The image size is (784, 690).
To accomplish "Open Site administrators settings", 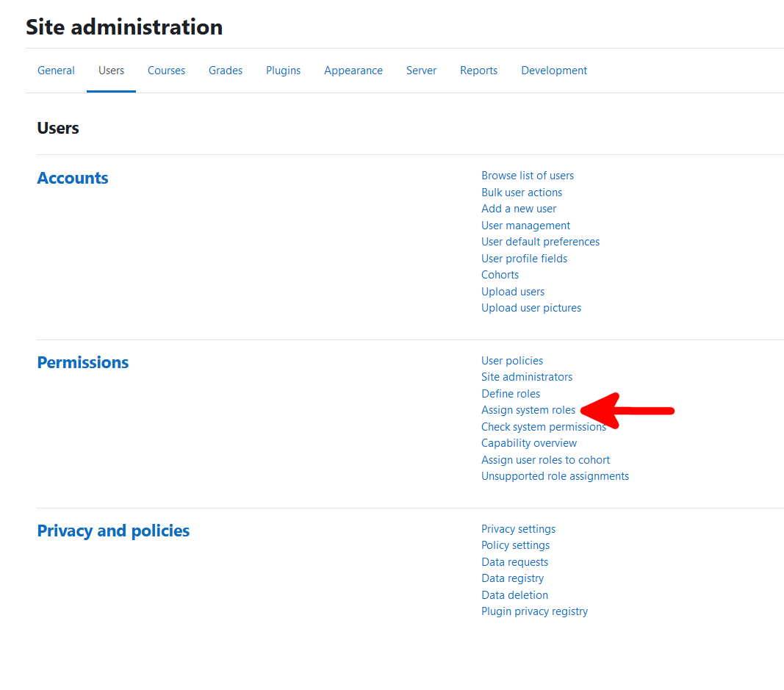I will click(527, 376).
